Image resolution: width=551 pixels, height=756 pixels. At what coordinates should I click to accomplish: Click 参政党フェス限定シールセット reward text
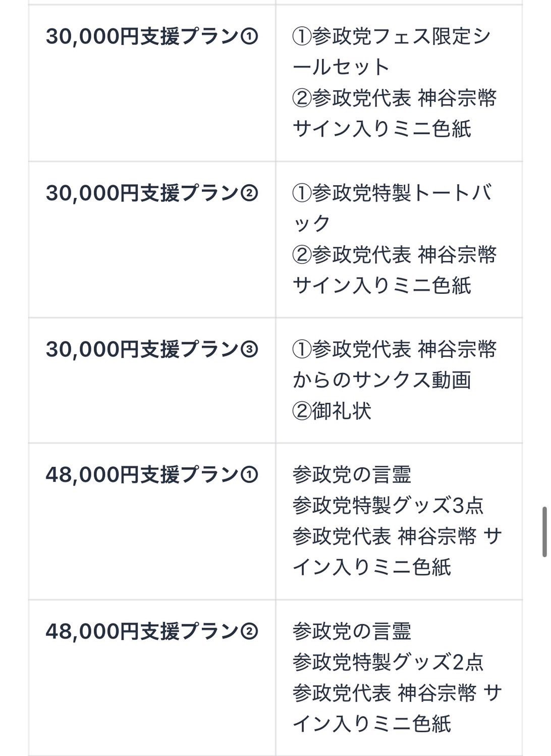pos(391,51)
